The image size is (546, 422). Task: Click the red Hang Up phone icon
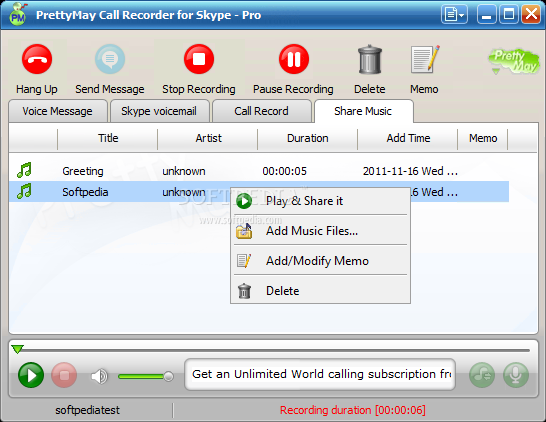[x=37, y=59]
